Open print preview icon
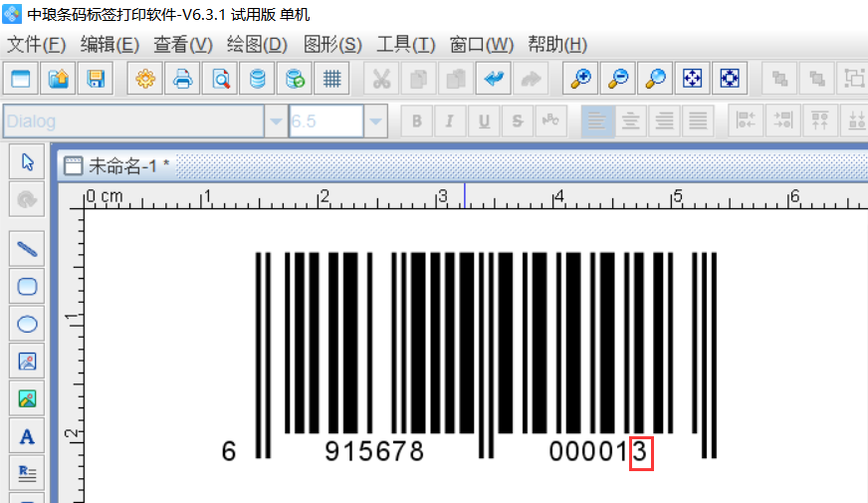The width and height of the screenshot is (868, 503). [x=220, y=79]
